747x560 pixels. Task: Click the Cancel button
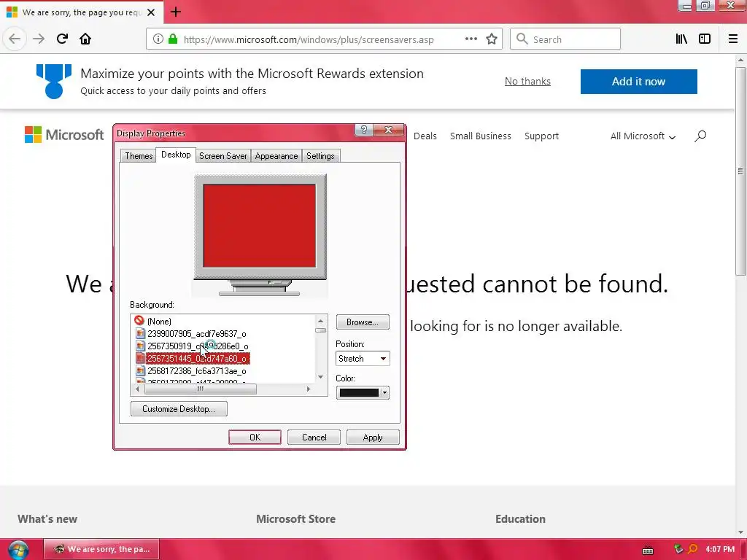[x=314, y=437]
